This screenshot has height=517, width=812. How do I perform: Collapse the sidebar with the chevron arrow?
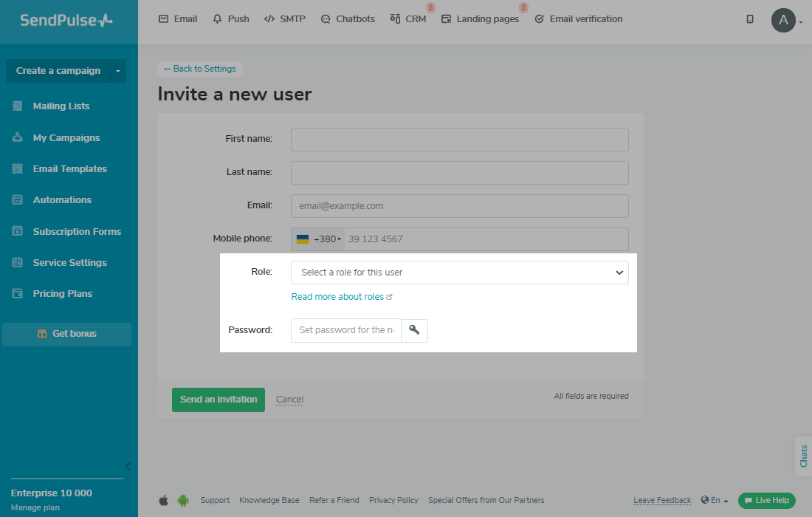point(128,466)
